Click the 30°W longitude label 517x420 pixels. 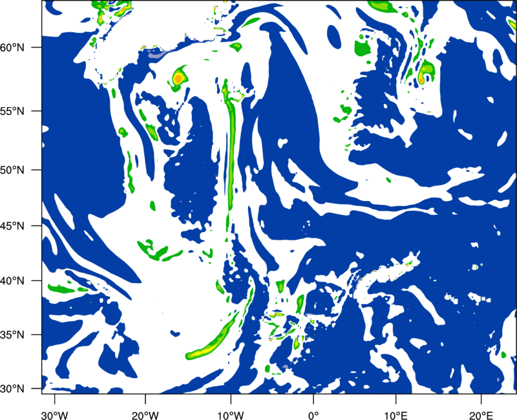tap(55, 415)
